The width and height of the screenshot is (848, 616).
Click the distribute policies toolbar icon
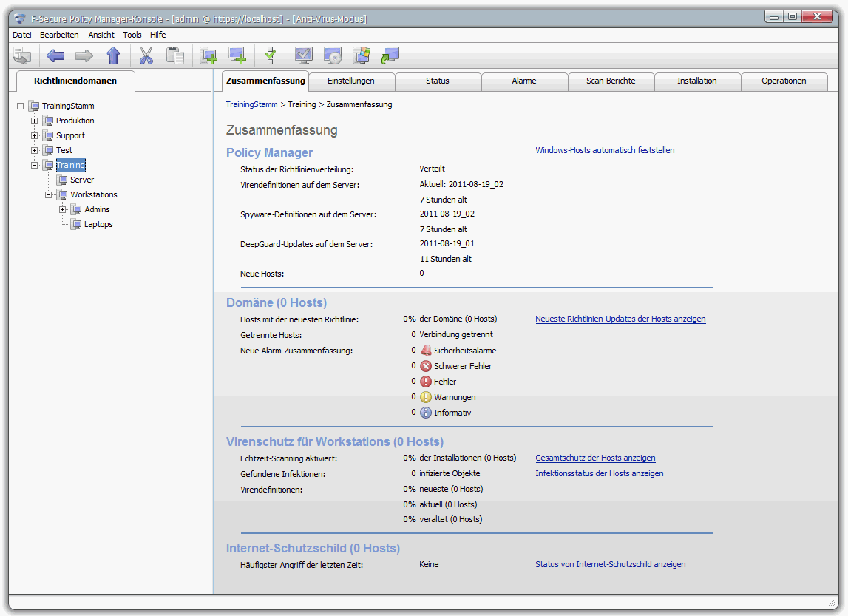[23, 55]
